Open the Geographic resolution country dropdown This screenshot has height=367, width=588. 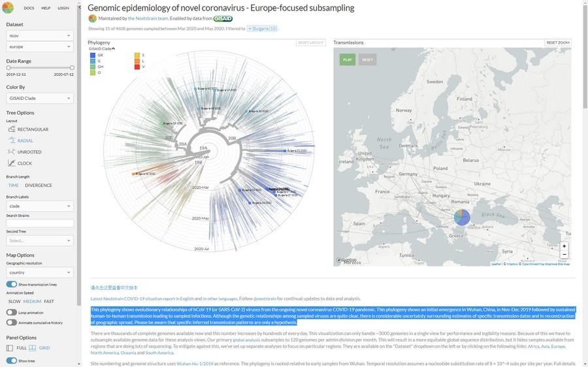coord(40,272)
